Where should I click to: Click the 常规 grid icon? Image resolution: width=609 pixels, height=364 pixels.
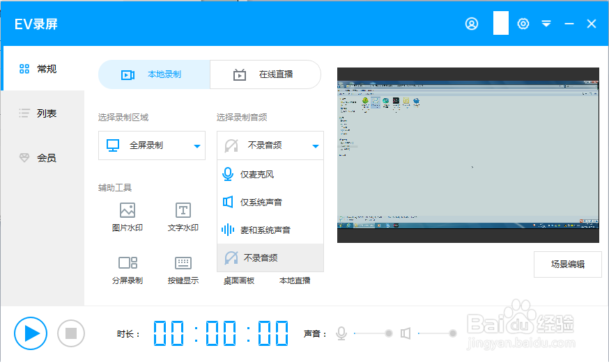pos(24,69)
